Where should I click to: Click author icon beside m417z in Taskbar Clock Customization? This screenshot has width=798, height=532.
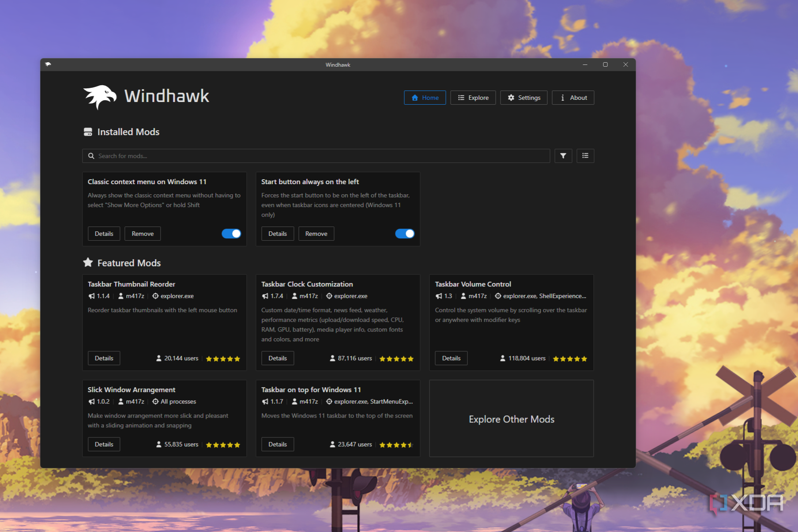pos(294,296)
